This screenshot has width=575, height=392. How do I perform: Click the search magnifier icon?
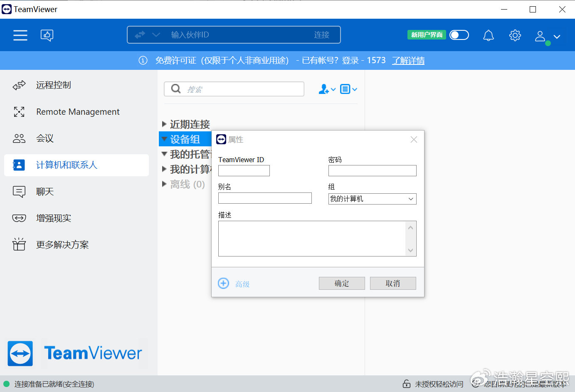point(176,89)
